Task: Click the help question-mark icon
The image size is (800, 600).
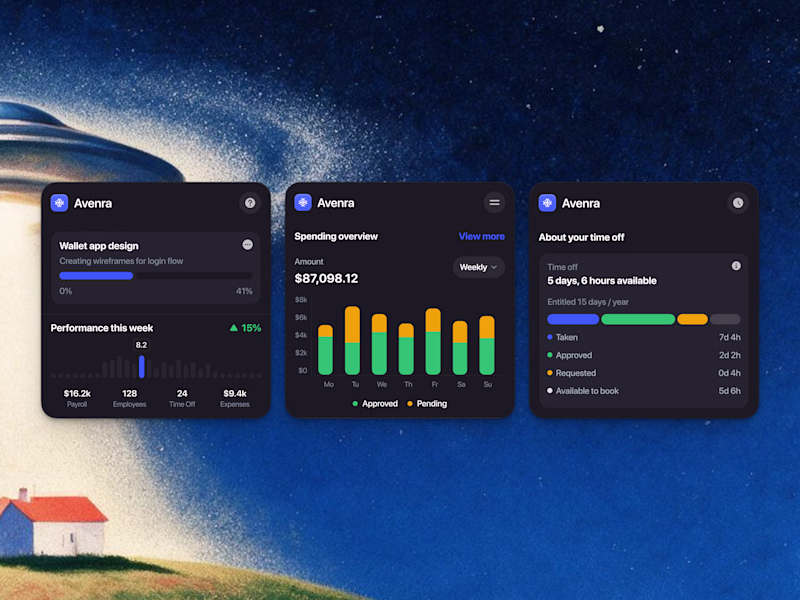Action: tap(249, 203)
